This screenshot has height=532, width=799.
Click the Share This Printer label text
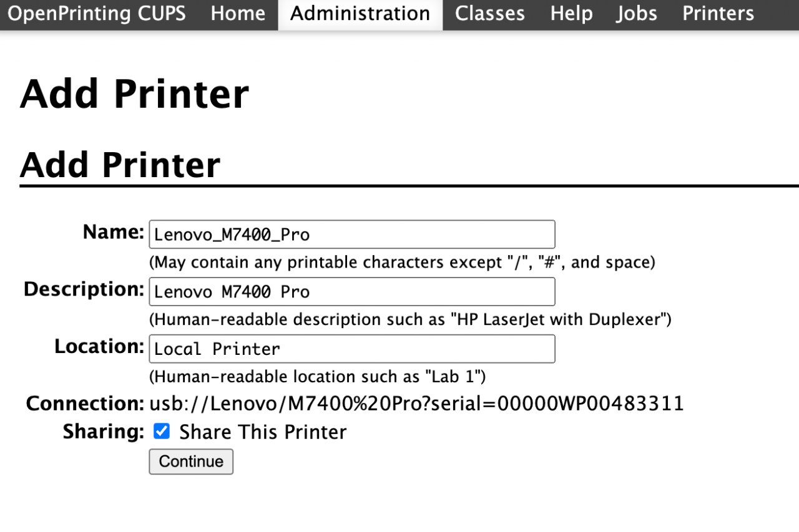click(x=263, y=432)
